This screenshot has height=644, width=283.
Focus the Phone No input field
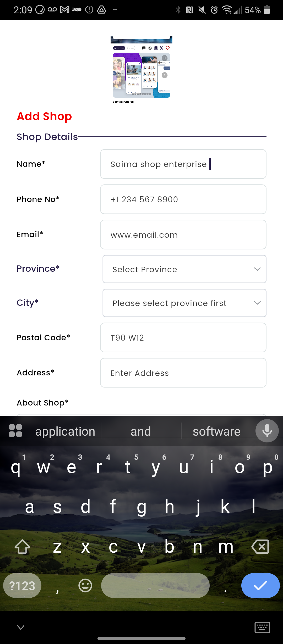(x=183, y=199)
